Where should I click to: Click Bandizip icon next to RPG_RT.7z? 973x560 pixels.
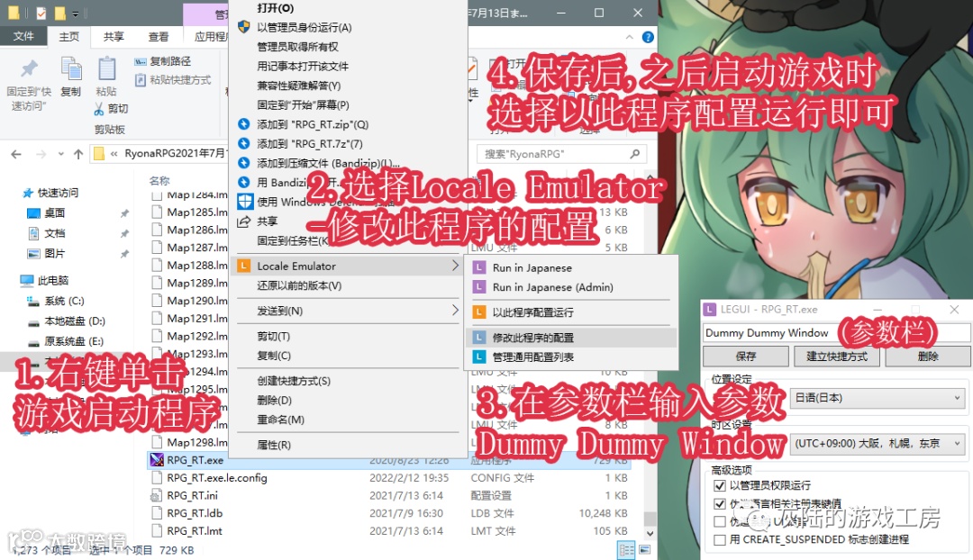pyautogui.click(x=244, y=143)
